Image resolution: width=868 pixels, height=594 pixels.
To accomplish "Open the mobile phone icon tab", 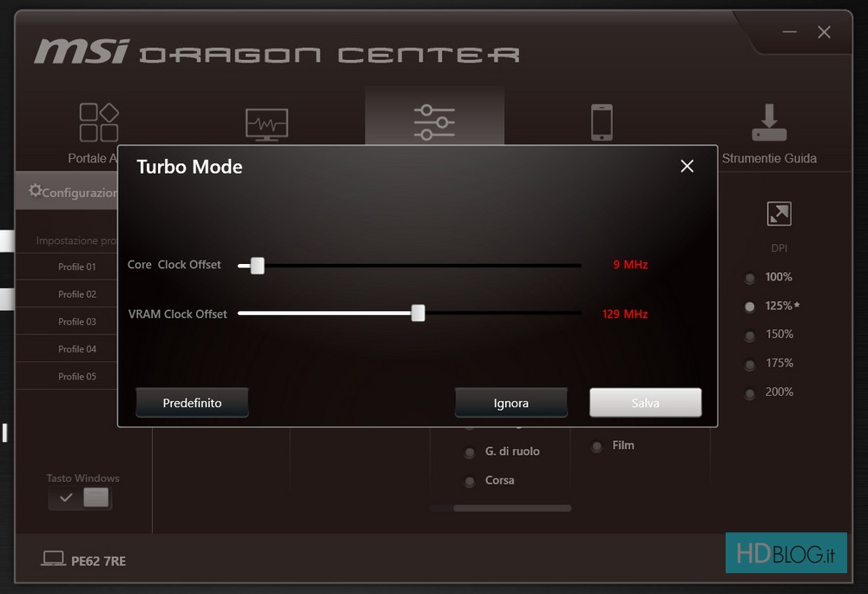I will pos(602,122).
